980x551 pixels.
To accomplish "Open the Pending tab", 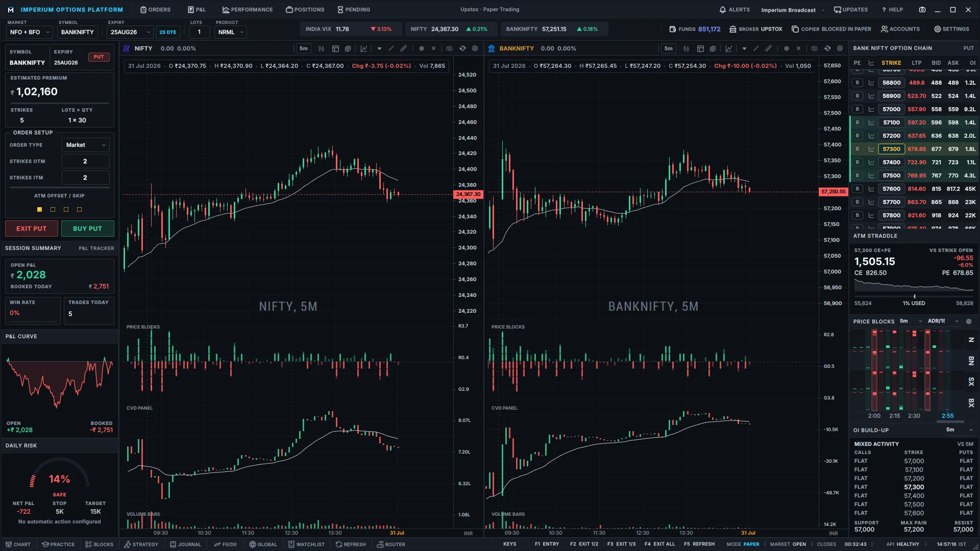I will pyautogui.click(x=354, y=10).
